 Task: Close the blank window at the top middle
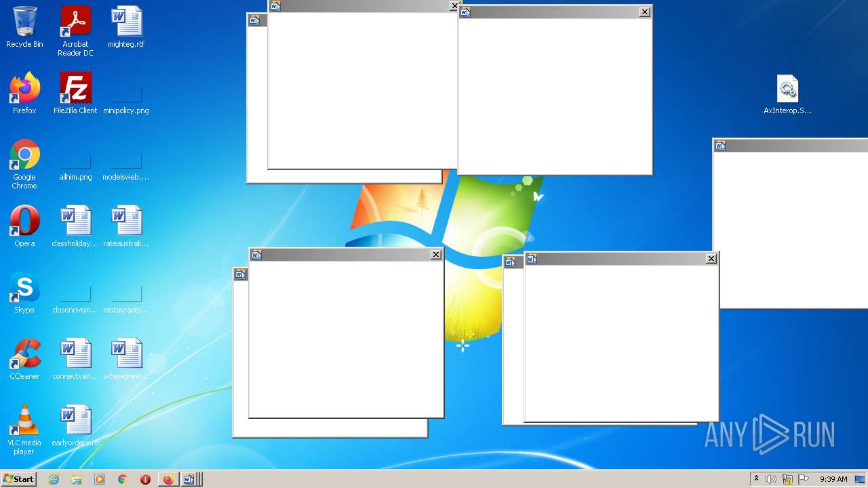pos(645,12)
